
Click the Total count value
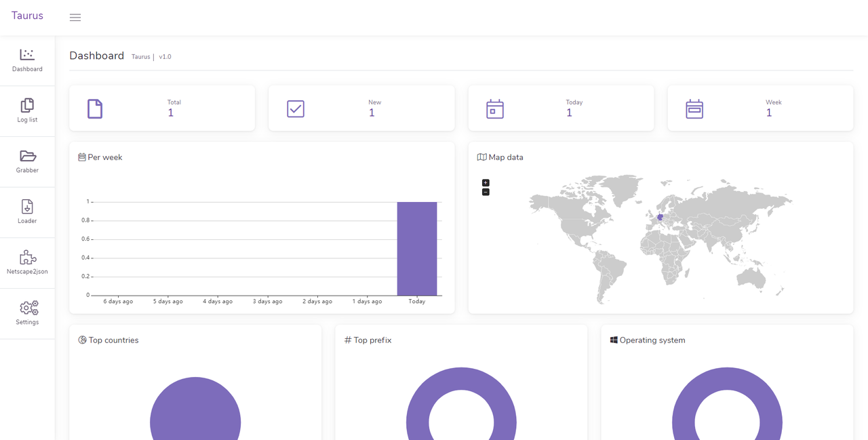point(171,113)
